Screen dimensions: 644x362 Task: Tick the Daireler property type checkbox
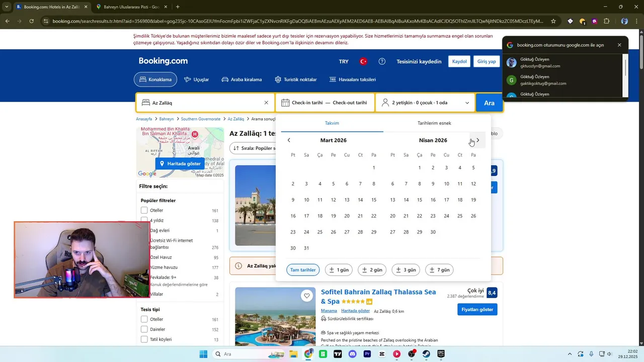(x=144, y=329)
